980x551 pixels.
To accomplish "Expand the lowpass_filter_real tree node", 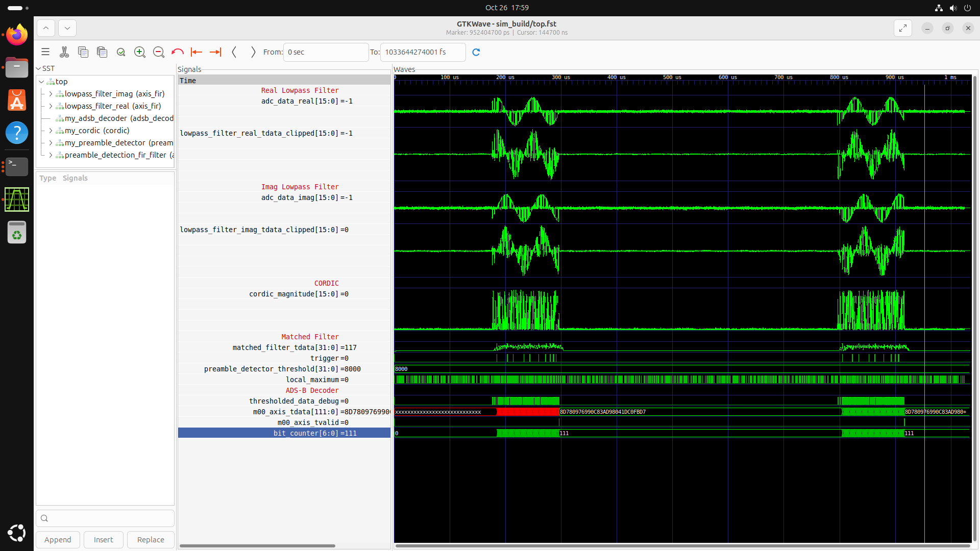I will (51, 106).
